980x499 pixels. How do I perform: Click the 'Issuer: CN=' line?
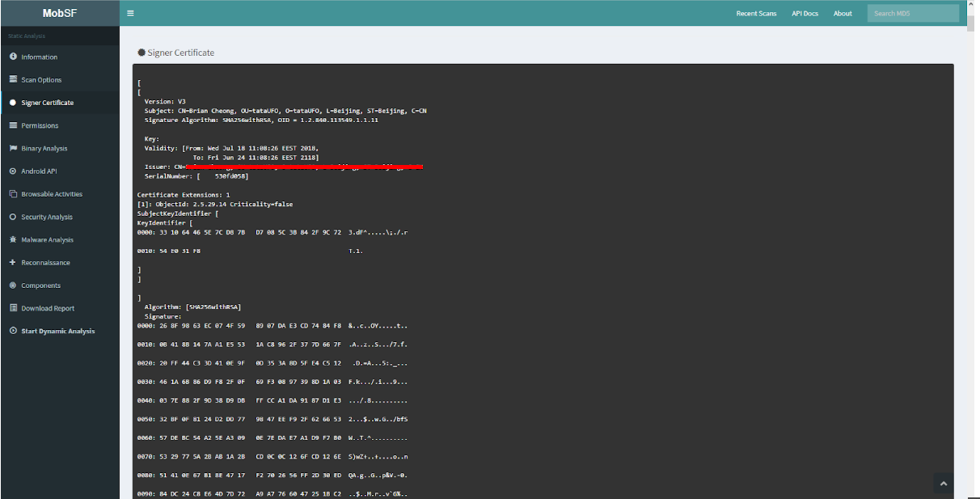tap(284, 167)
